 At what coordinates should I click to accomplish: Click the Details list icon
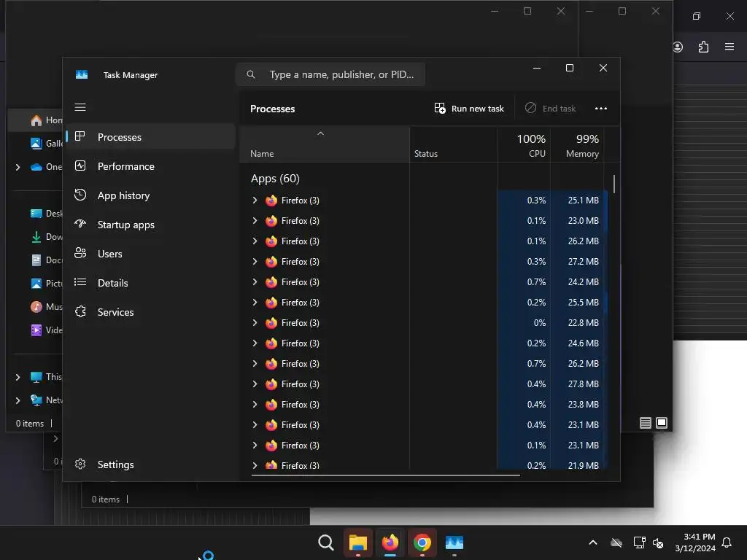[80, 282]
